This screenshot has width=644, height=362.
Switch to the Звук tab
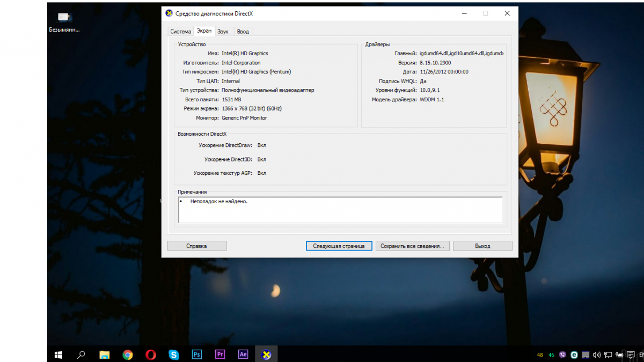click(223, 32)
